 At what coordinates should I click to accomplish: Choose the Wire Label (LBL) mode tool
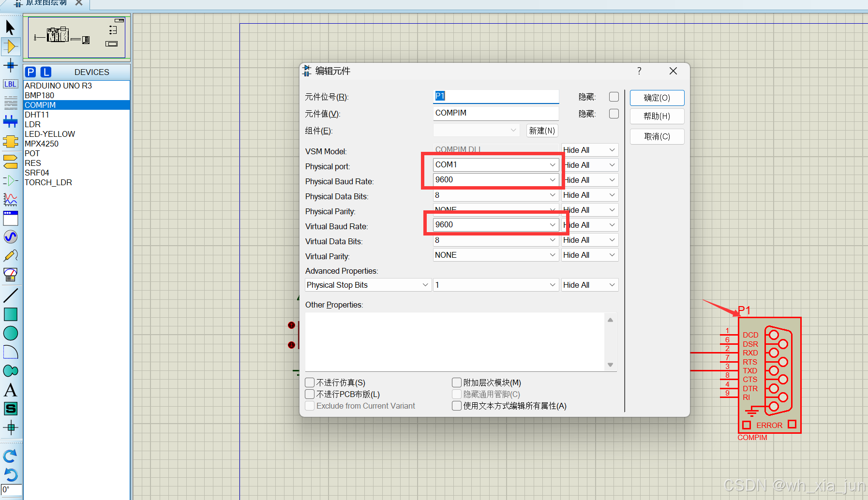point(10,84)
